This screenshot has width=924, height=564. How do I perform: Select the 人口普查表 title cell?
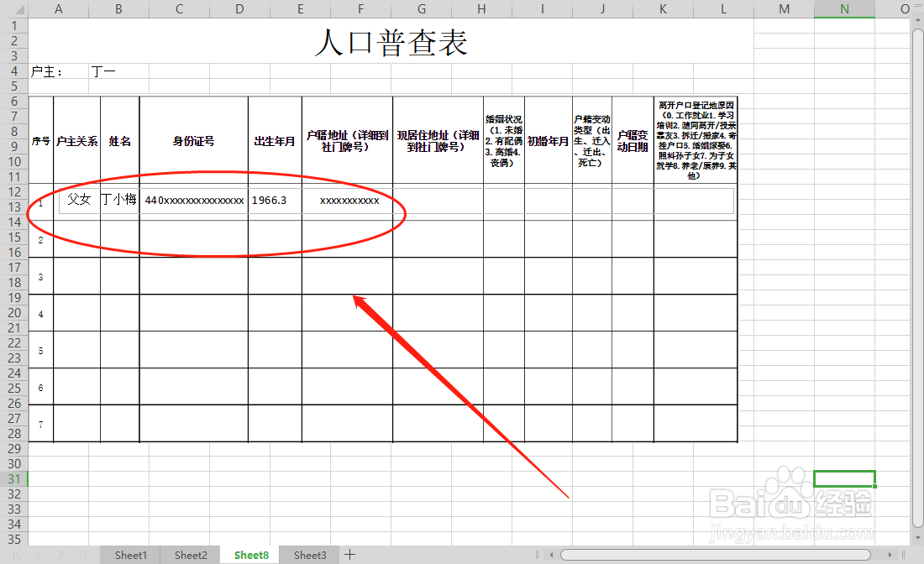[390, 42]
